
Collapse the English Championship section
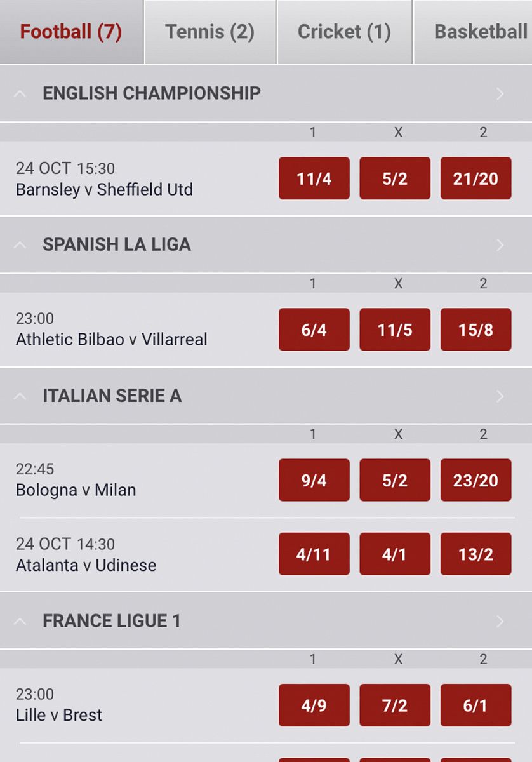(20, 94)
